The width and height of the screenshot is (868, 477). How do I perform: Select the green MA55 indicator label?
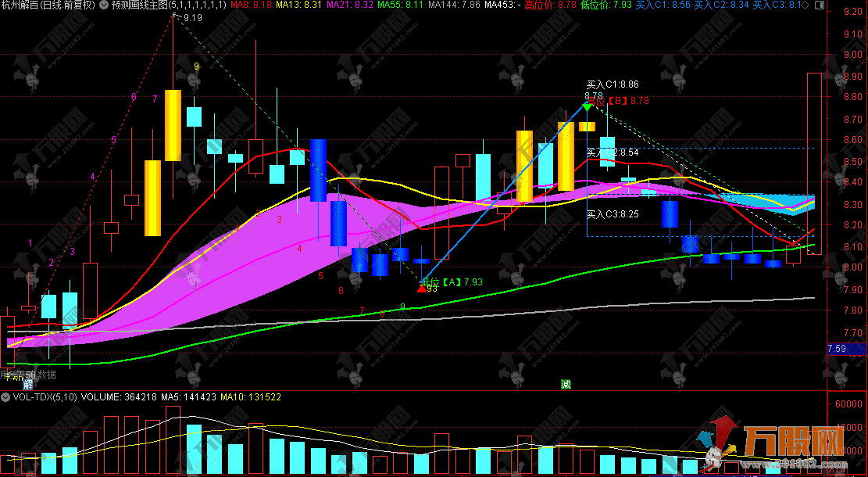(400, 5)
